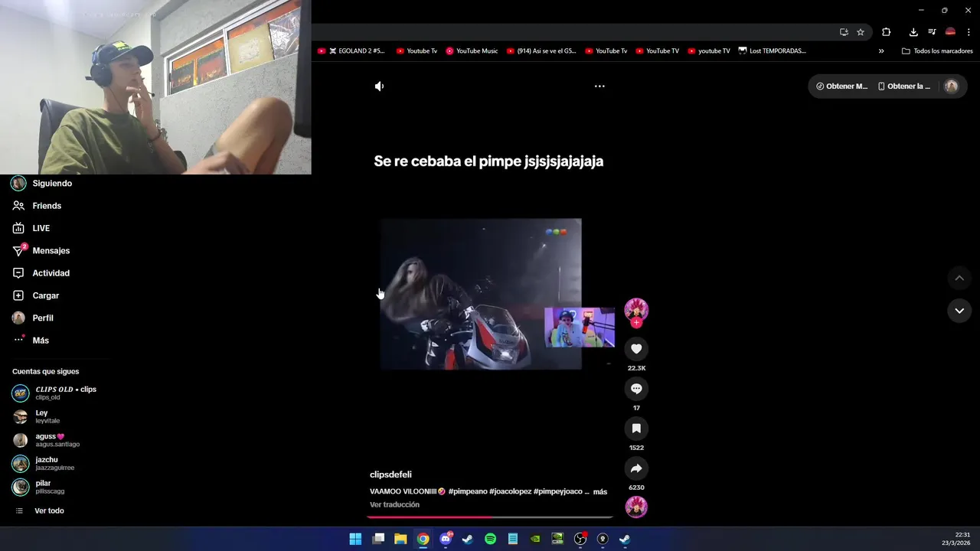
Task: Open the '(914) Asi se ve el G5...' bookmark
Action: click(541, 51)
